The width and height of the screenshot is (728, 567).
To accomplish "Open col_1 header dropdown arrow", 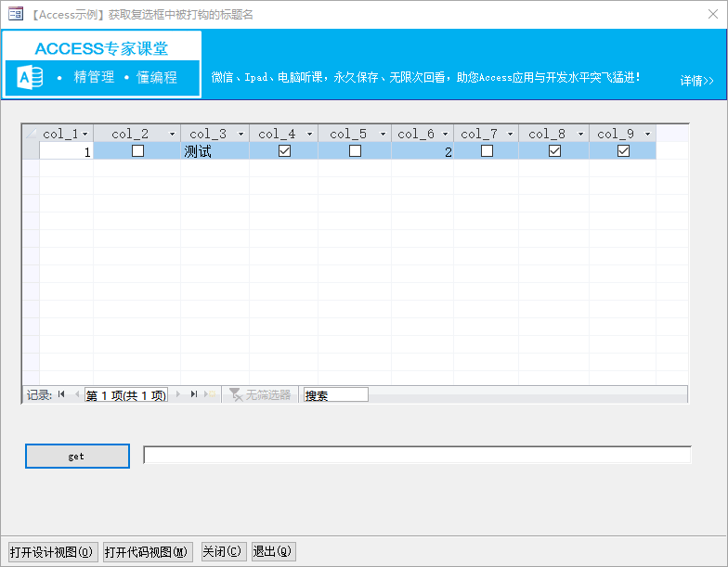I will (85, 134).
